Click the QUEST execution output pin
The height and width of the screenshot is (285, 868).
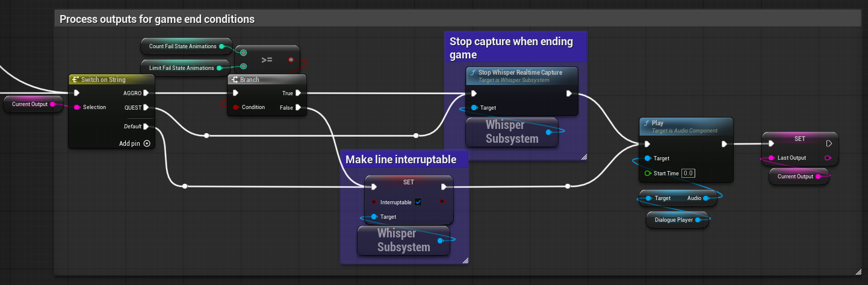[x=146, y=108]
